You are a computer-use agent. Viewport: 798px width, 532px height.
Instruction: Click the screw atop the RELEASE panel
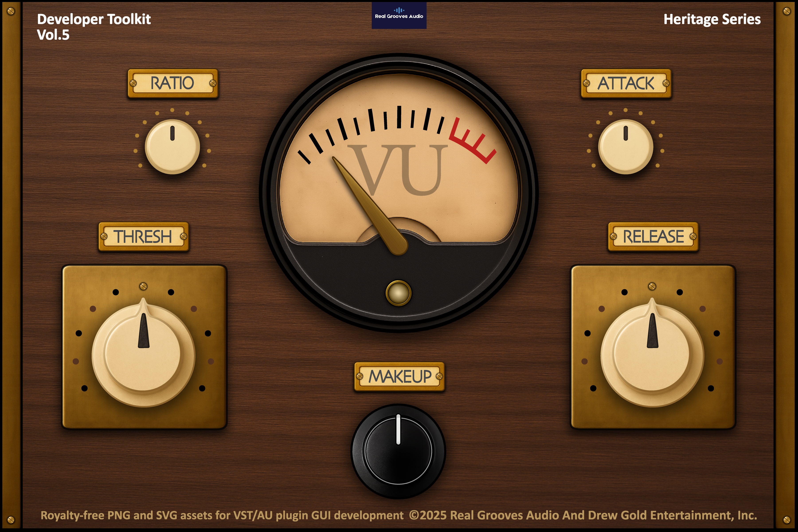(x=652, y=286)
